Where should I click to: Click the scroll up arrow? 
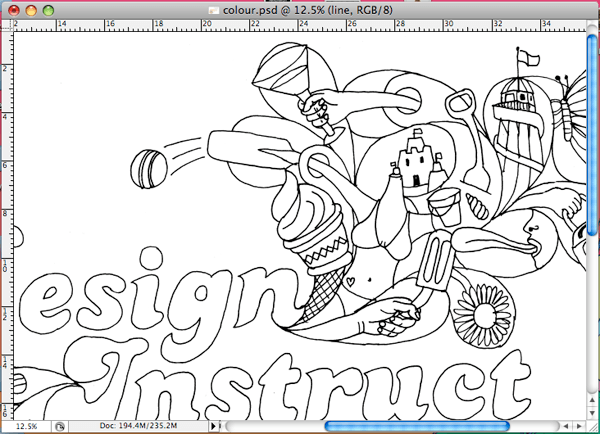point(592,400)
